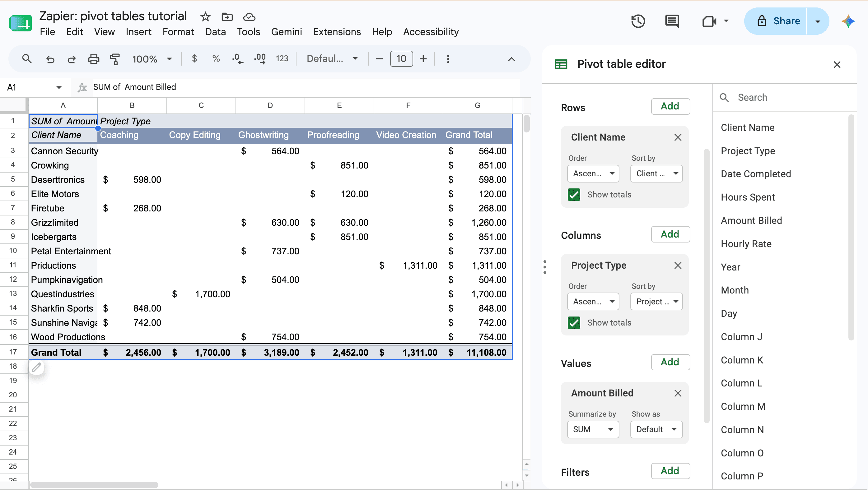Open the zoom 100% dropdown
This screenshot has height=490, width=868.
[152, 59]
